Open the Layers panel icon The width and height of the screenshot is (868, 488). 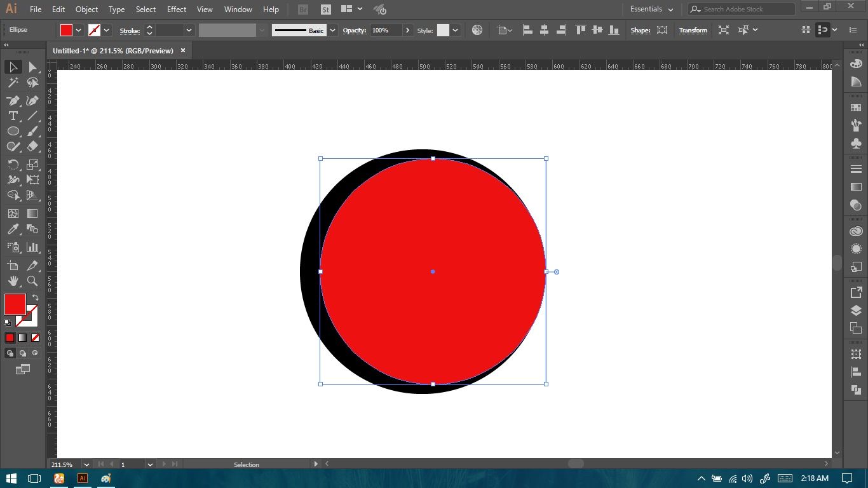pos(856,311)
